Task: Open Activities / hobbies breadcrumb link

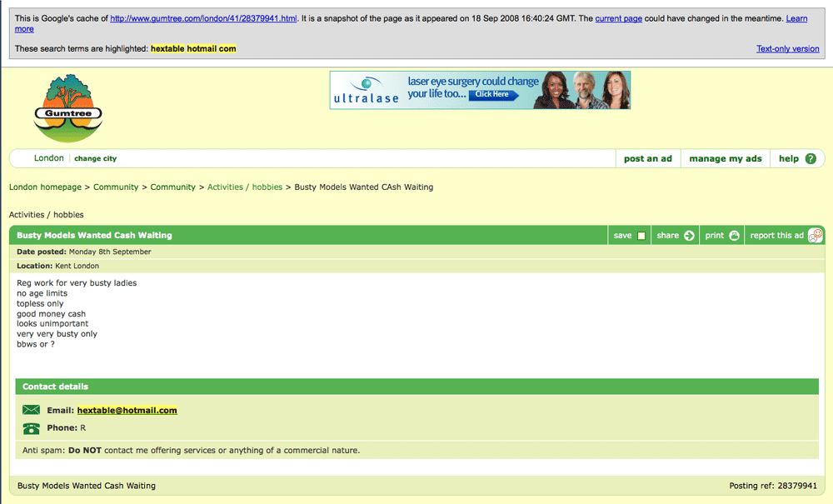Action: pyautogui.click(x=245, y=187)
